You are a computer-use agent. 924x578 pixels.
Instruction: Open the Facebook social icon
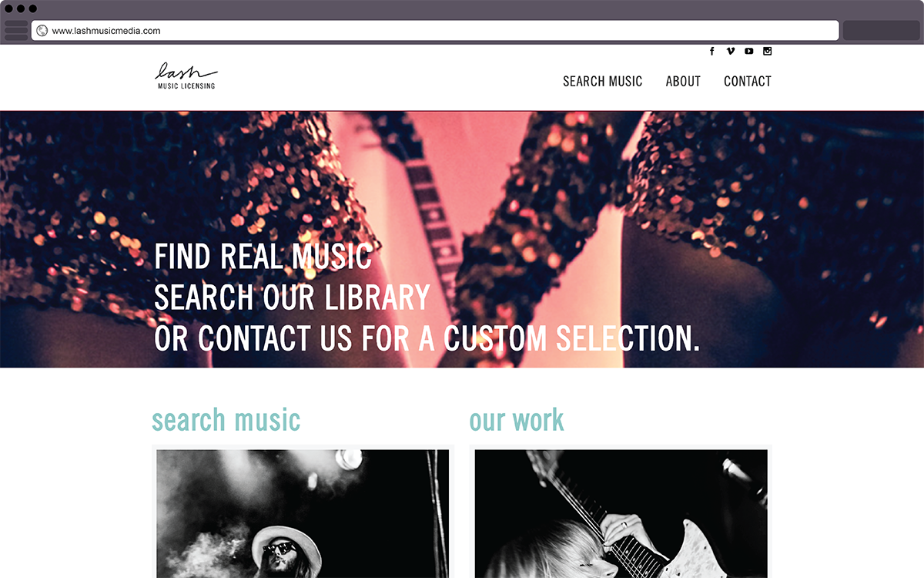tap(712, 52)
